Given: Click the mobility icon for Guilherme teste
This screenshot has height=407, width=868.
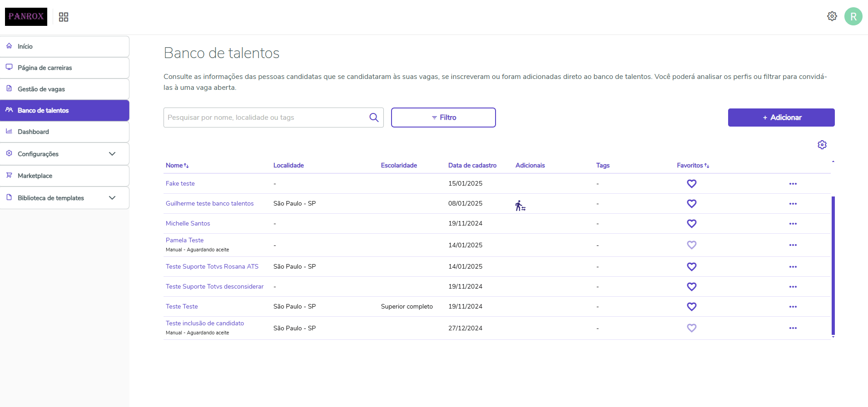Looking at the screenshot, I should 520,206.
